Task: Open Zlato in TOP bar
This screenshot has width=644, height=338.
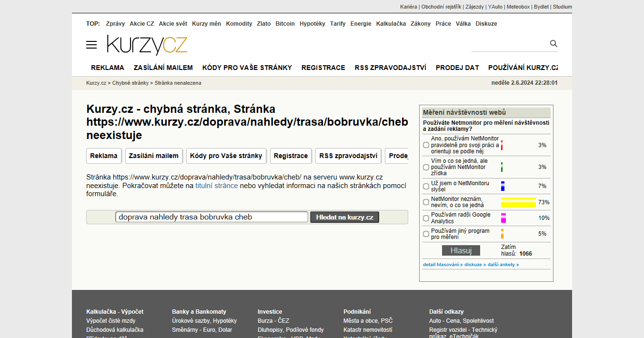Action: [264, 24]
